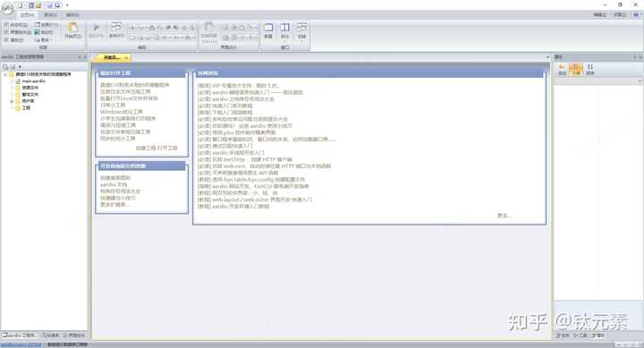
Task: Select the 窗体文件 folder in project tree
Action: coord(30,95)
